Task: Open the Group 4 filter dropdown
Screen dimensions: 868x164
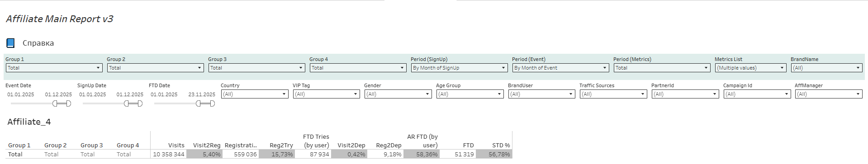Action: click(x=358, y=68)
